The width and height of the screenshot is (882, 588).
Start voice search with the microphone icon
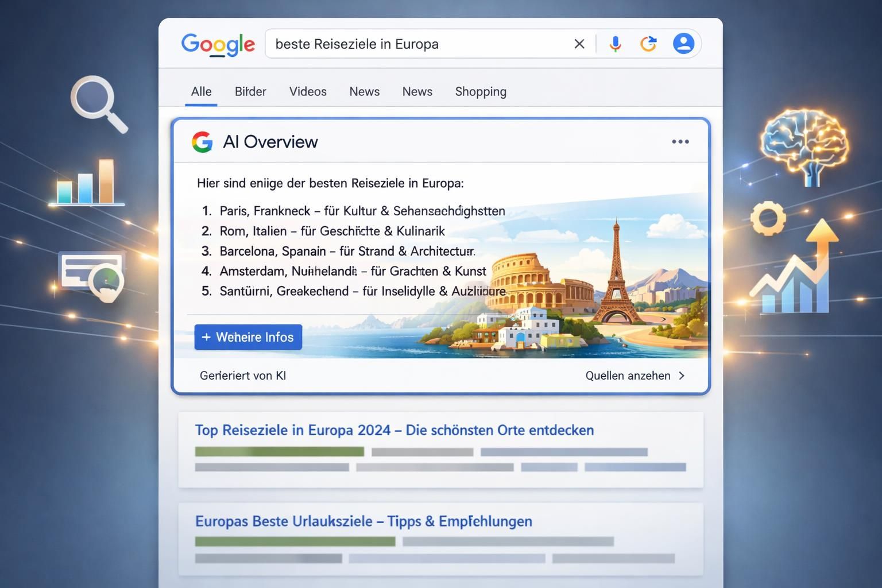coord(615,44)
